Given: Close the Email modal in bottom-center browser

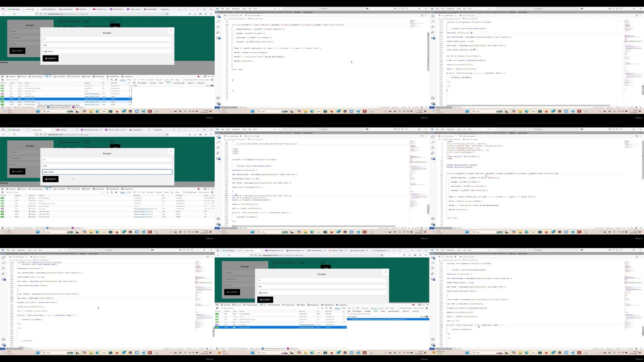Looking at the screenshot, I should click(x=385, y=272).
